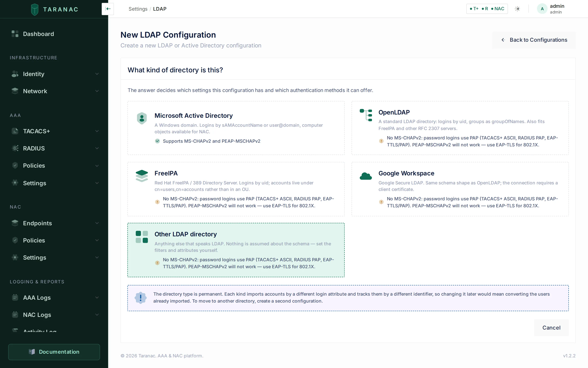
Task: Click the FreeIPA stacked layers icon
Action: [142, 176]
